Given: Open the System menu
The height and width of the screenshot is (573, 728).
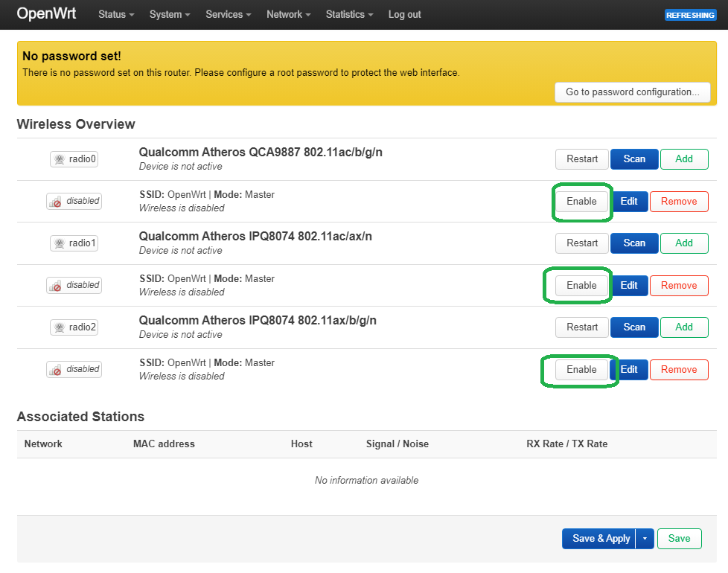Looking at the screenshot, I should coord(170,14).
